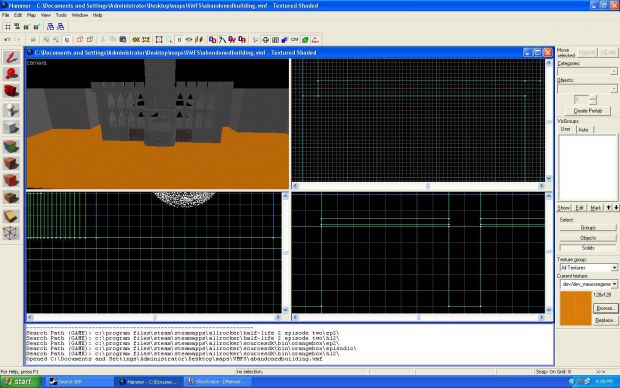
Task: Switch to the Auto VisGroups tab
Action: coord(584,130)
